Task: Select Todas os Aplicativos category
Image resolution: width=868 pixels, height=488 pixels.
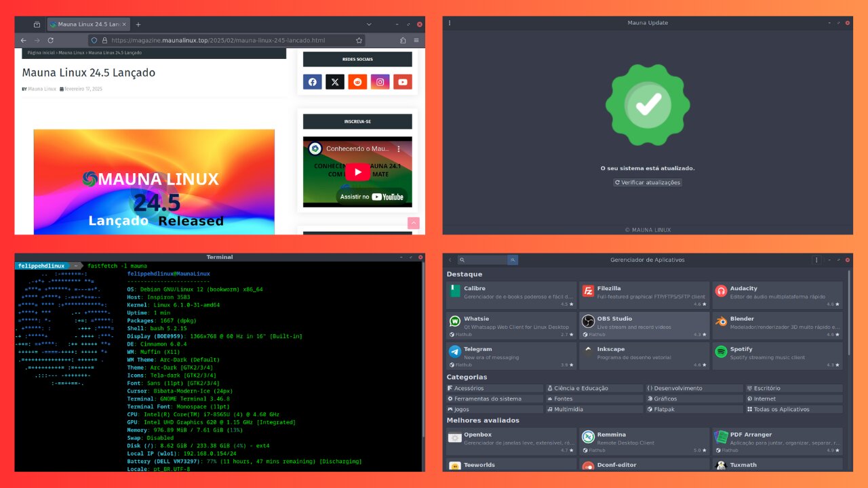Action: point(794,409)
